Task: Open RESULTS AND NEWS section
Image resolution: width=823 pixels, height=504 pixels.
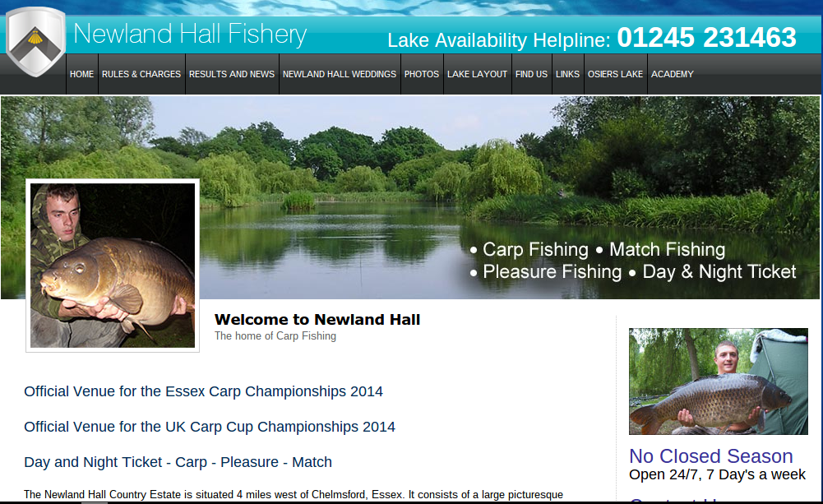Action: point(232,74)
